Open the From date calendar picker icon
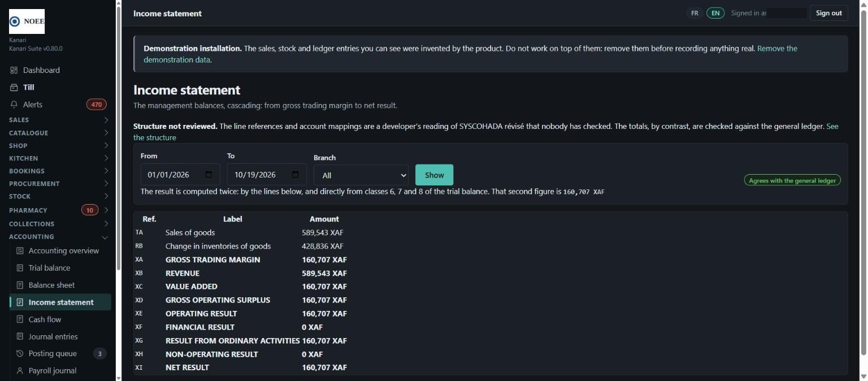The width and height of the screenshot is (868, 381). click(209, 175)
